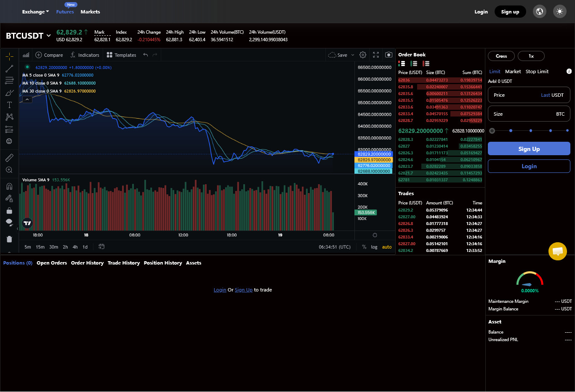
Task: Undo the last chart action
Action: 146,55
